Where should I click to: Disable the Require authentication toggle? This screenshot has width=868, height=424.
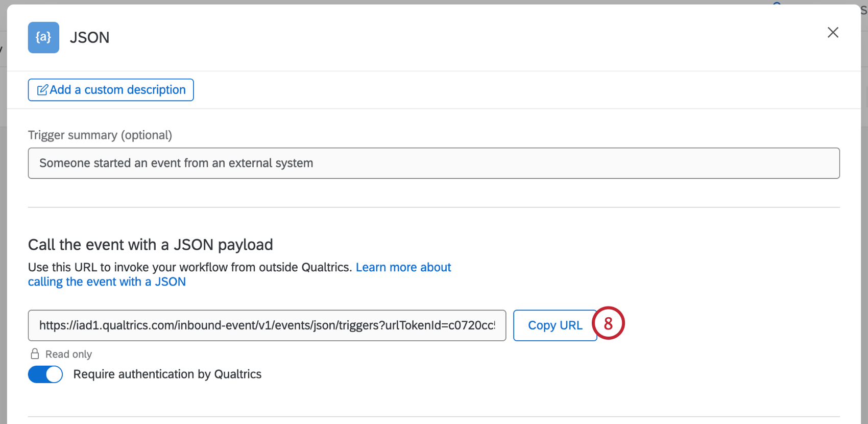click(45, 374)
